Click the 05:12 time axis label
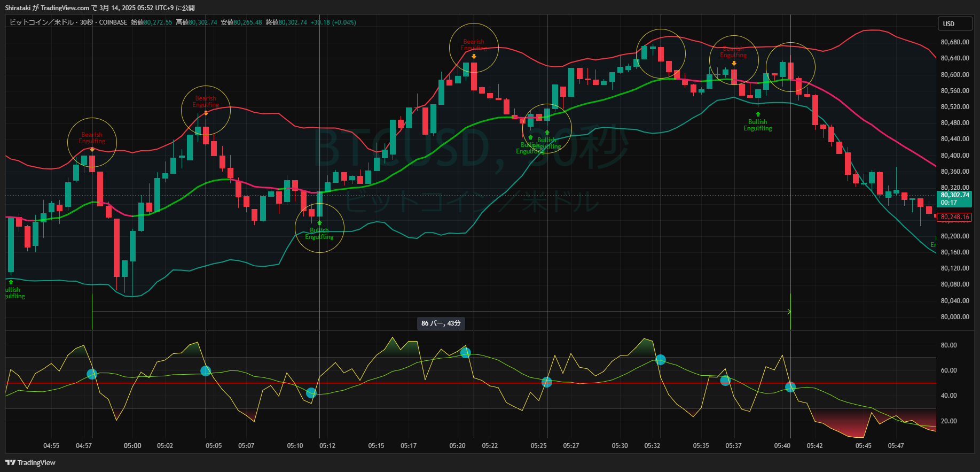This screenshot has width=980, height=472. (327, 446)
